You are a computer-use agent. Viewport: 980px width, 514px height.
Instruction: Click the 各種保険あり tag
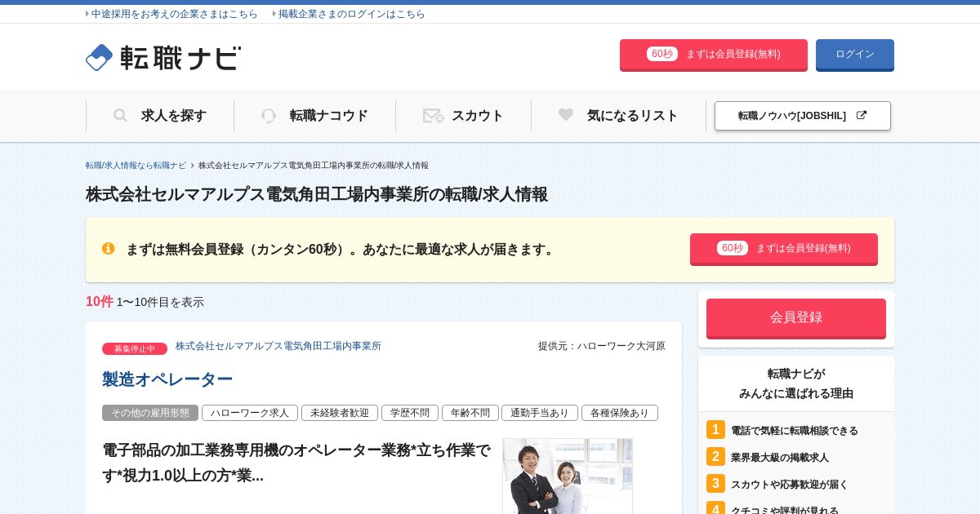[620, 413]
